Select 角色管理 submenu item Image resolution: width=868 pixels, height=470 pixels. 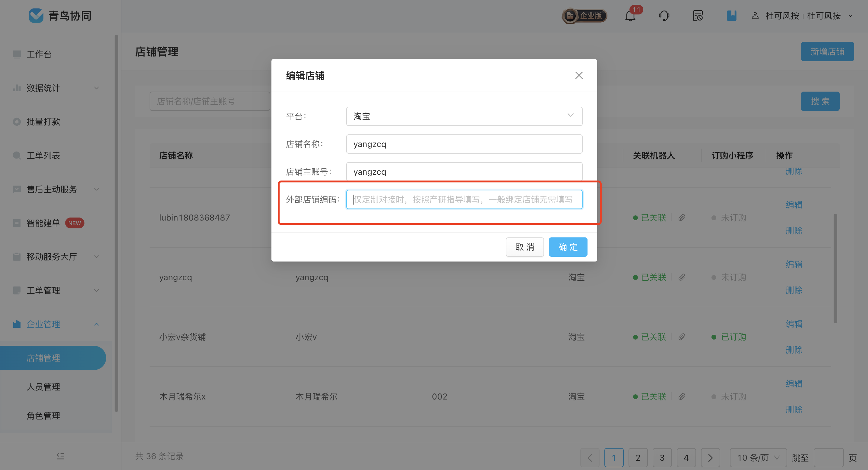[43, 415]
